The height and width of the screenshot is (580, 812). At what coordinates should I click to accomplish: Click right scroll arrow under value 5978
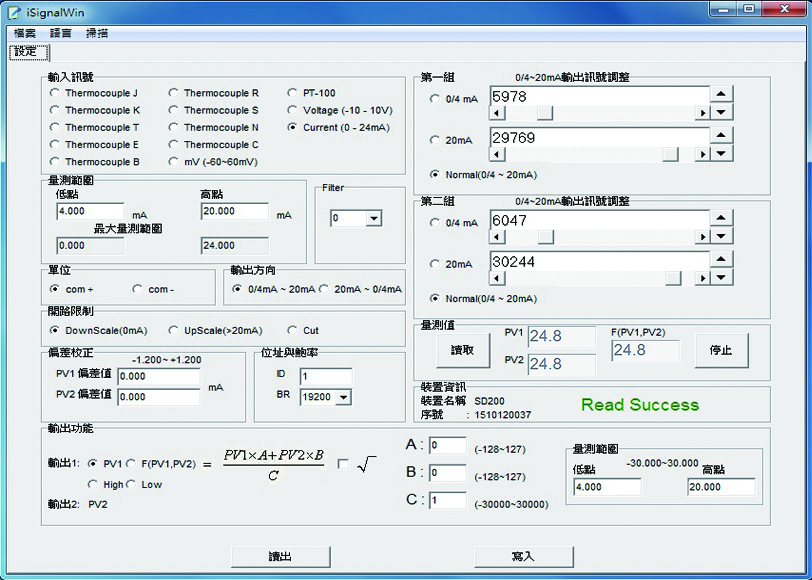(x=702, y=113)
